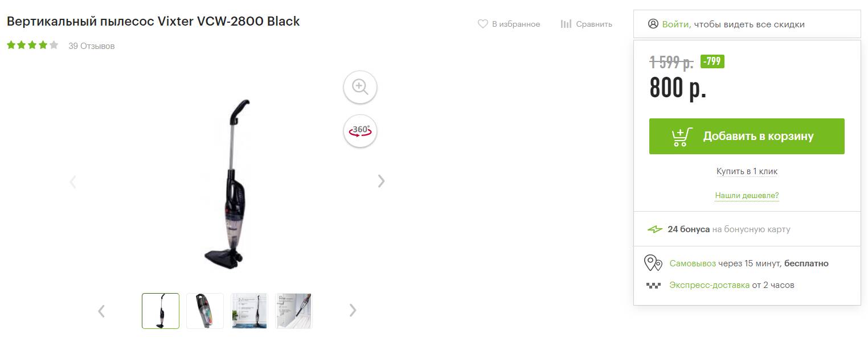Open the 360 degree view icon
This screenshot has height=346, width=868.
click(360, 131)
